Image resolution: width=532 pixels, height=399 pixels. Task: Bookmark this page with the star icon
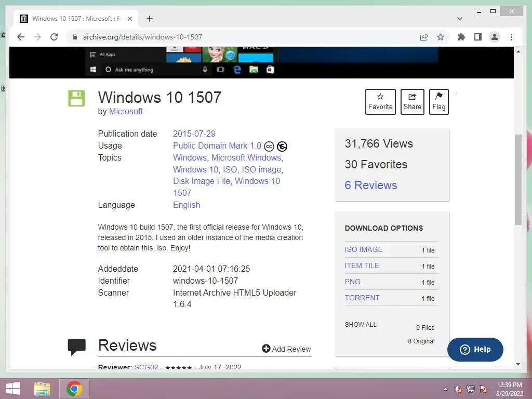pos(441,37)
